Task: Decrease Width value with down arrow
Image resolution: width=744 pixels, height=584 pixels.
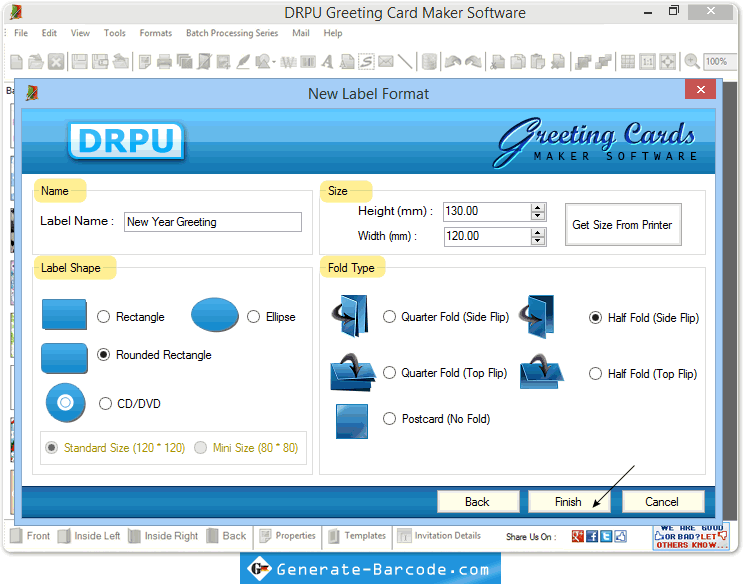Action: (x=538, y=241)
